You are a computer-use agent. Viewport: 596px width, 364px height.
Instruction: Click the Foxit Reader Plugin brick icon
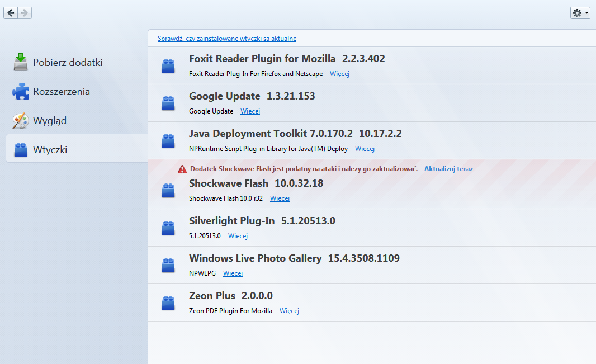point(168,66)
